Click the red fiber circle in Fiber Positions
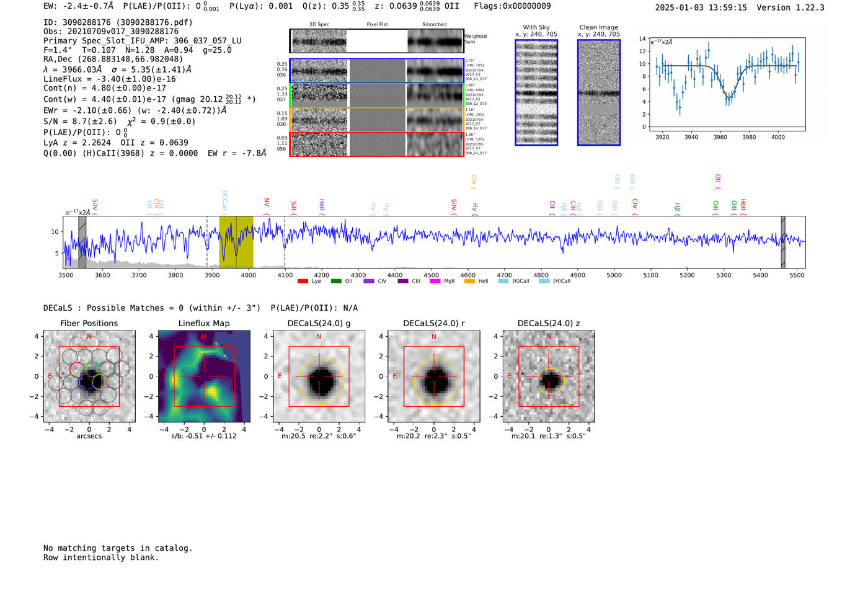Viewport: 868px width, 591px height. click(77, 370)
